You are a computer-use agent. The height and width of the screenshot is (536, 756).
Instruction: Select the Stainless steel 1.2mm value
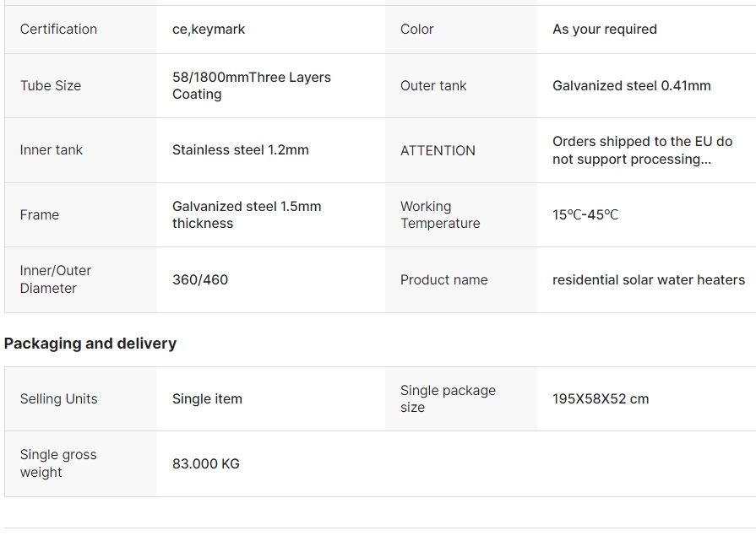click(240, 150)
